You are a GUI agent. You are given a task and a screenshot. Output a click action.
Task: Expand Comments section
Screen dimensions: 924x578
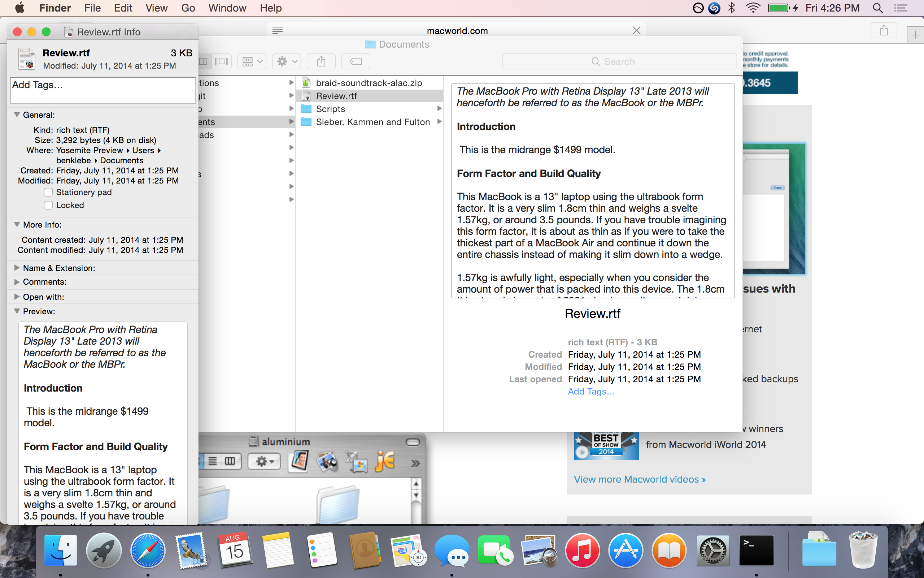[x=17, y=282]
